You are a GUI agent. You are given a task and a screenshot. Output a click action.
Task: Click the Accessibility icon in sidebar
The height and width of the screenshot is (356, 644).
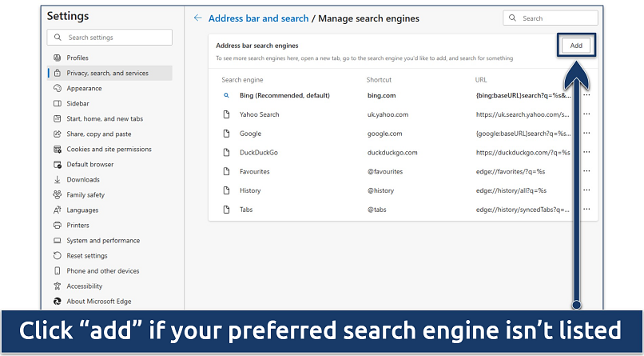[x=58, y=286]
